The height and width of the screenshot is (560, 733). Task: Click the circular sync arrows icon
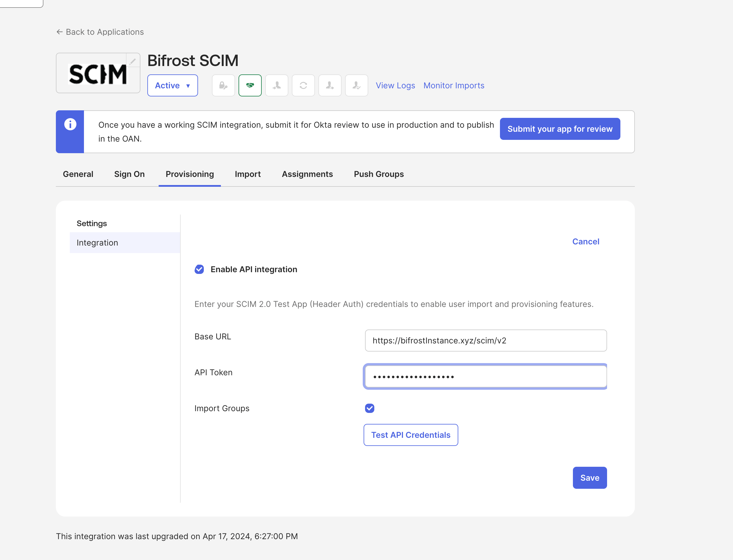303,85
